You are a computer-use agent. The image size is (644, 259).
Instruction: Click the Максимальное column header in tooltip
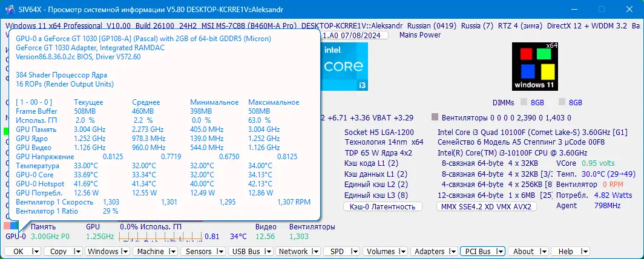click(x=274, y=102)
